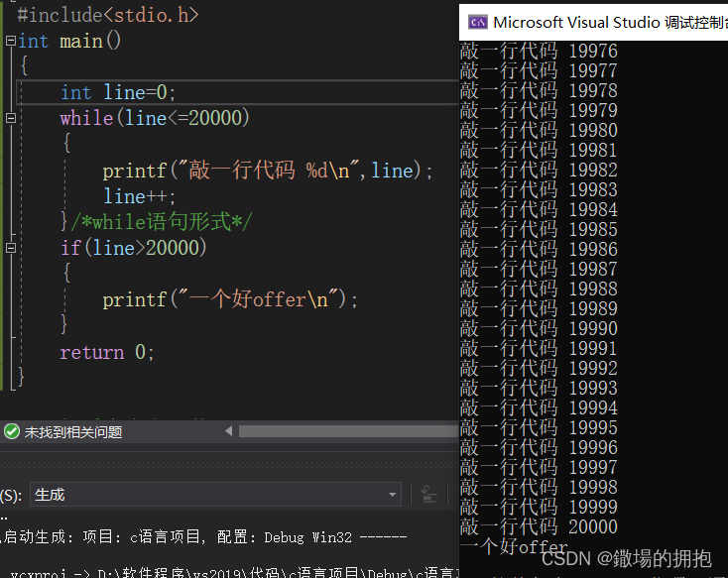Click console output line 19976
The width and height of the screenshot is (728, 578).
point(539,51)
